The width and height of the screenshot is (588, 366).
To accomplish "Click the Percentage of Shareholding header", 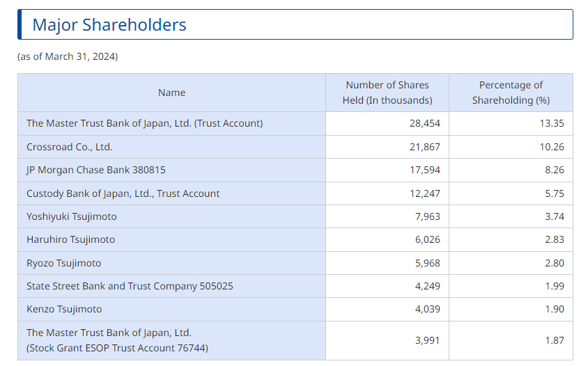I will 511,93.
